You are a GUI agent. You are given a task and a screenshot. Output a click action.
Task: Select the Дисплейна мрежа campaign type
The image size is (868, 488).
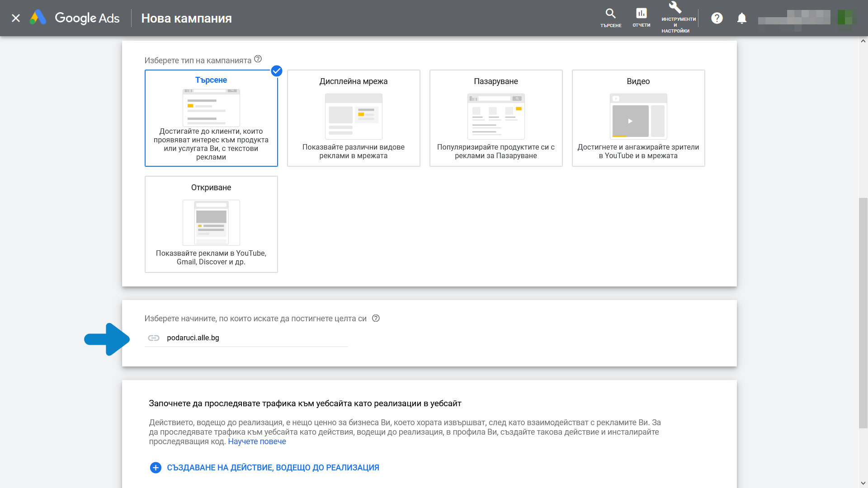[x=354, y=118]
